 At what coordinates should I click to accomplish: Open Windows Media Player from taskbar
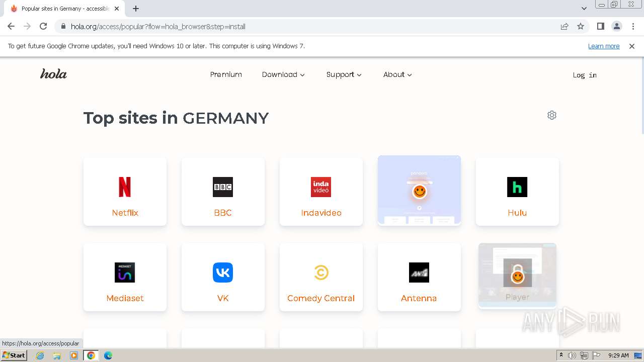pyautogui.click(x=74, y=355)
